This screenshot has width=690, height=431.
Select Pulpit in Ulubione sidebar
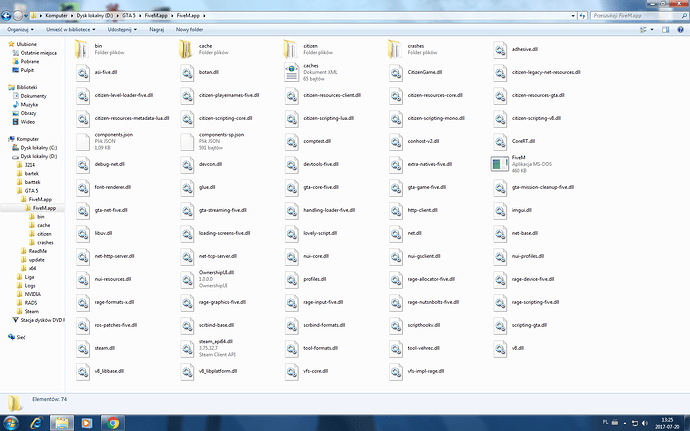(x=27, y=70)
